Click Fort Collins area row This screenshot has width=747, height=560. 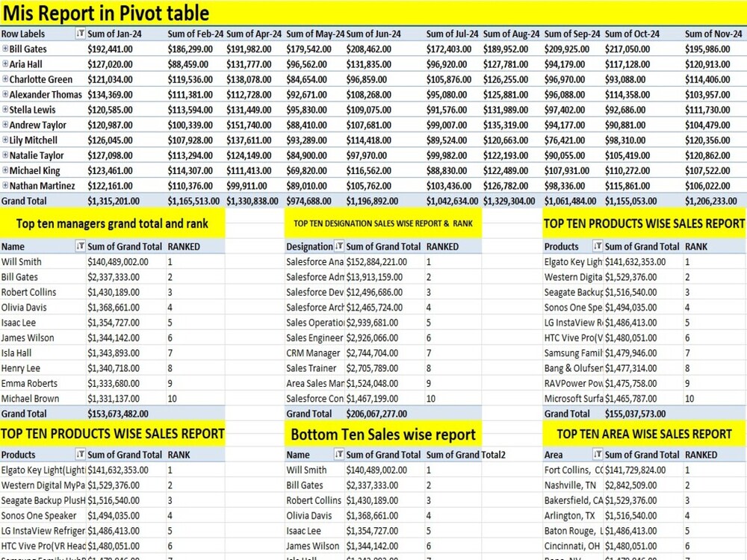click(x=573, y=470)
